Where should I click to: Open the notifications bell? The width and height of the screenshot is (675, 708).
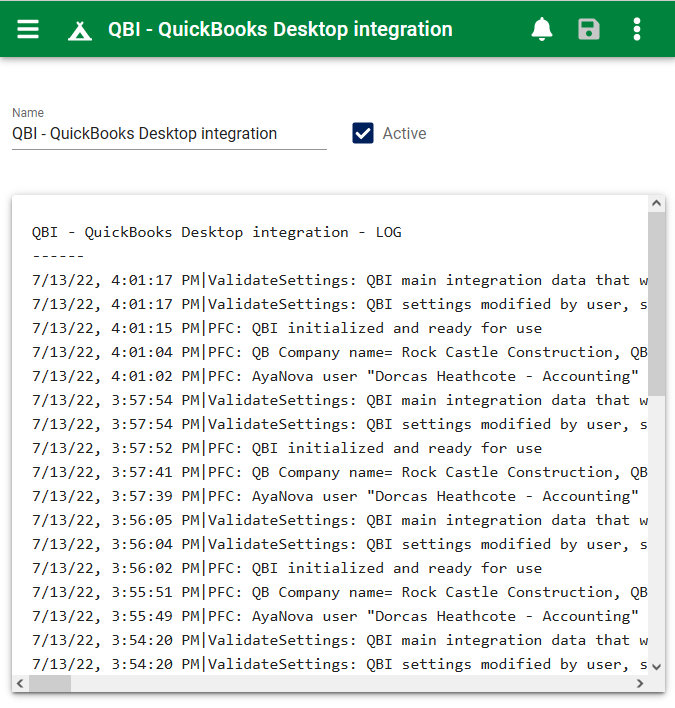coord(542,30)
